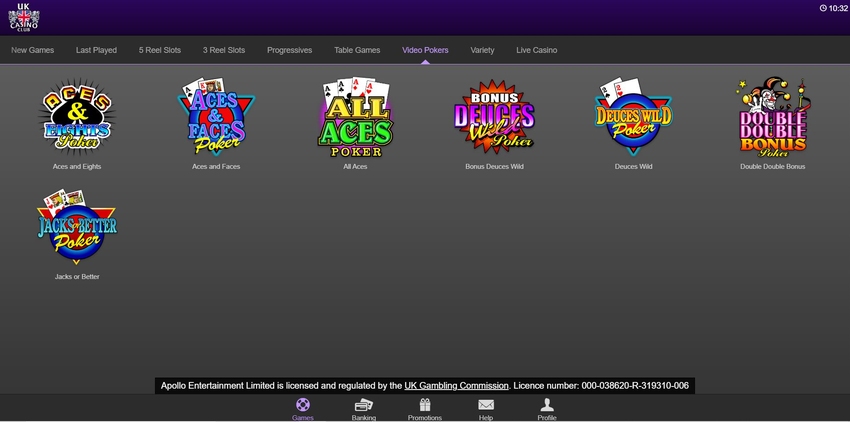Open the Live Casino tab
The height and width of the screenshot is (422, 850).
click(537, 50)
